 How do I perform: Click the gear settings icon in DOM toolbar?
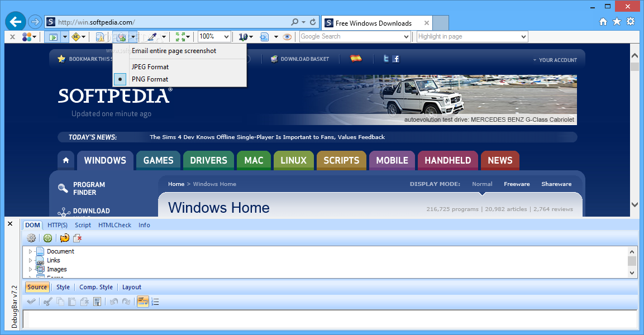pos(31,238)
